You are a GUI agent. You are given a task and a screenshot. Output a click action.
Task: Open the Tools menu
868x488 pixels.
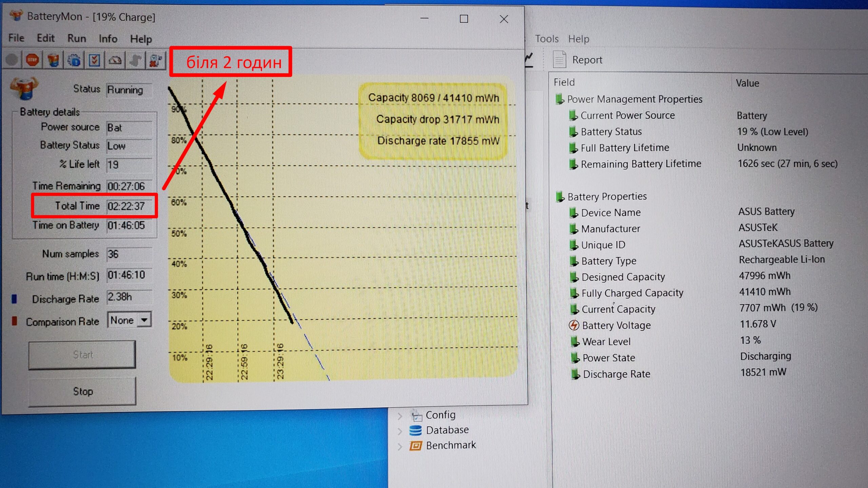547,39
